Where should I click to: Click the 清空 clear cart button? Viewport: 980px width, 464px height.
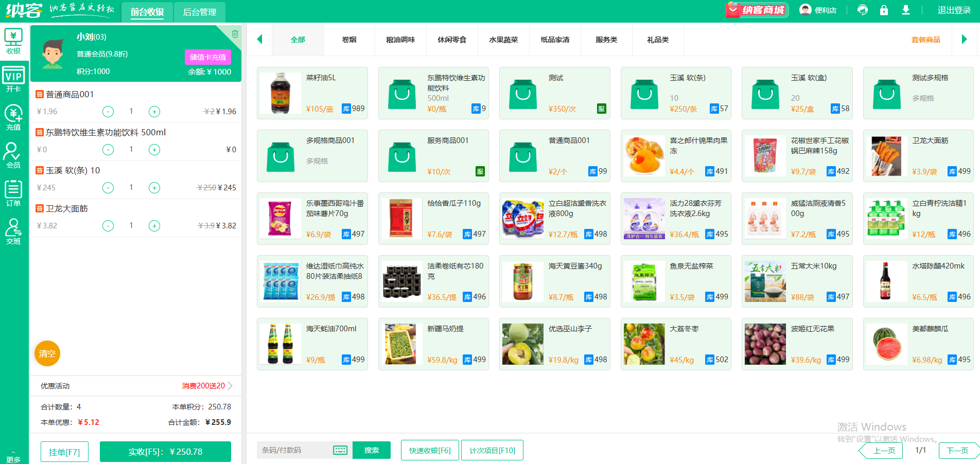[47, 353]
